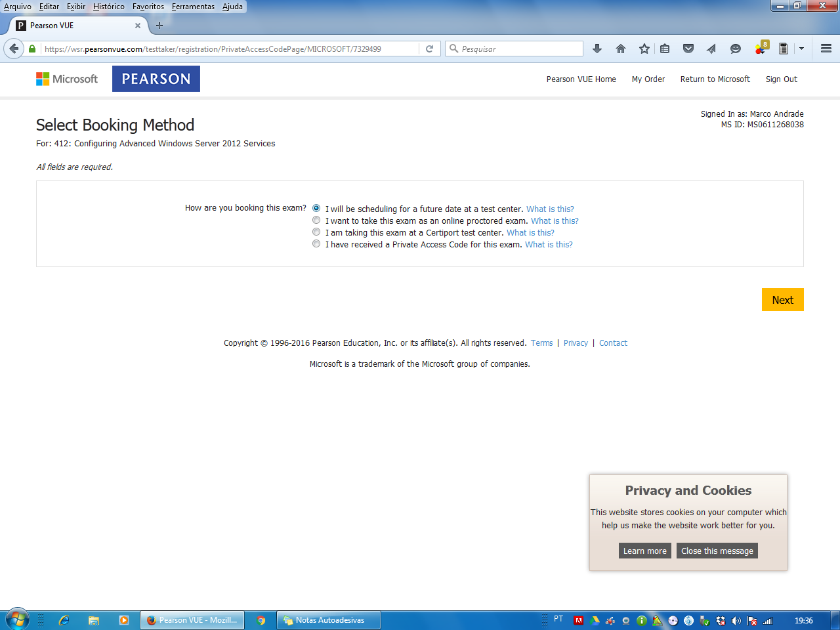Close the Pearson VUE tab
The image size is (840, 630).
click(x=138, y=26)
